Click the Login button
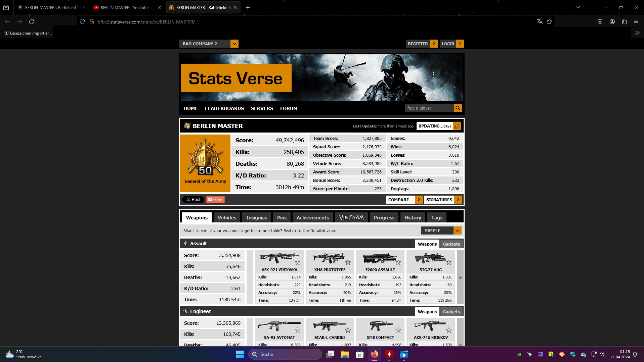Image resolution: width=644 pixels, height=362 pixels. tap(452, 44)
